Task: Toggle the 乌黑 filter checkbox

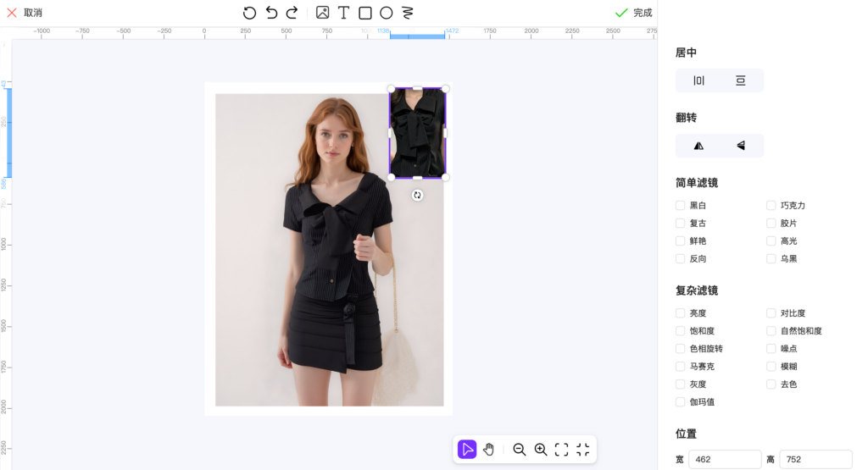Action: tap(771, 259)
